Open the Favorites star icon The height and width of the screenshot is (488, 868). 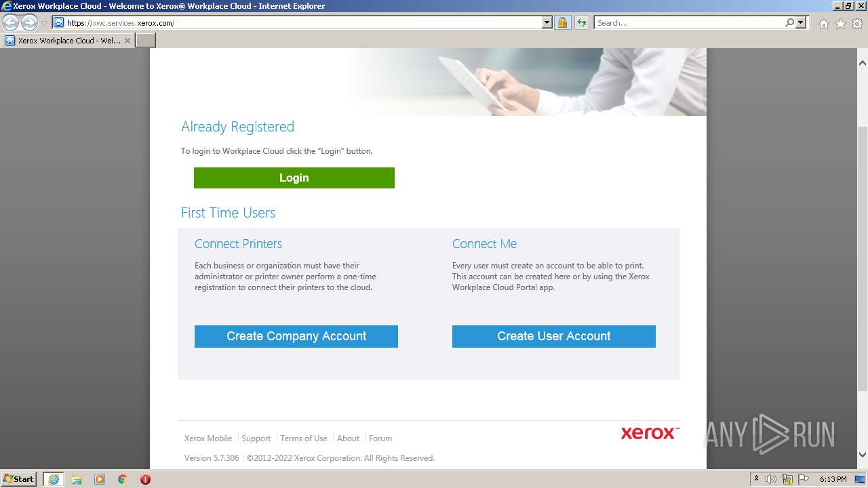tap(840, 24)
